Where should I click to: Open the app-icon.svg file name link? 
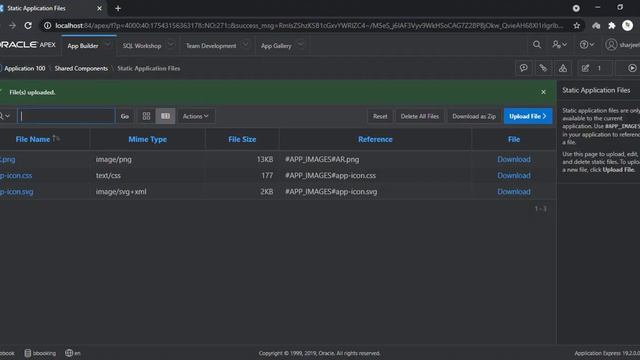pos(17,191)
